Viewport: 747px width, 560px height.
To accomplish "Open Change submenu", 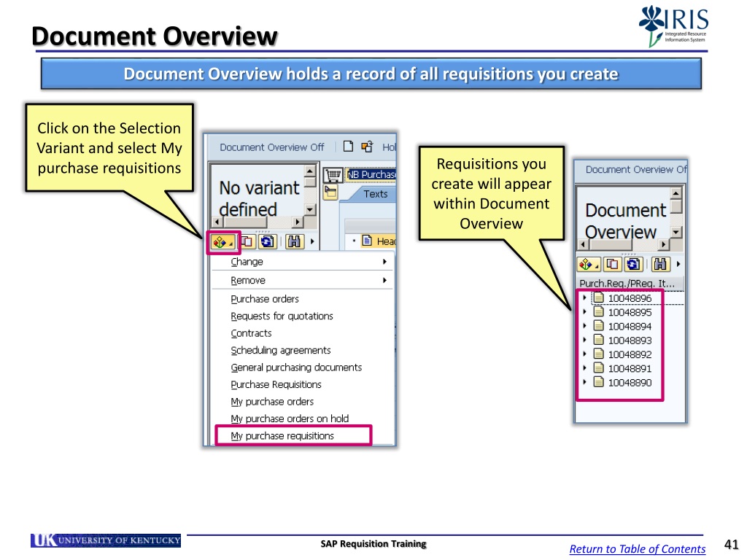I will click(x=303, y=262).
